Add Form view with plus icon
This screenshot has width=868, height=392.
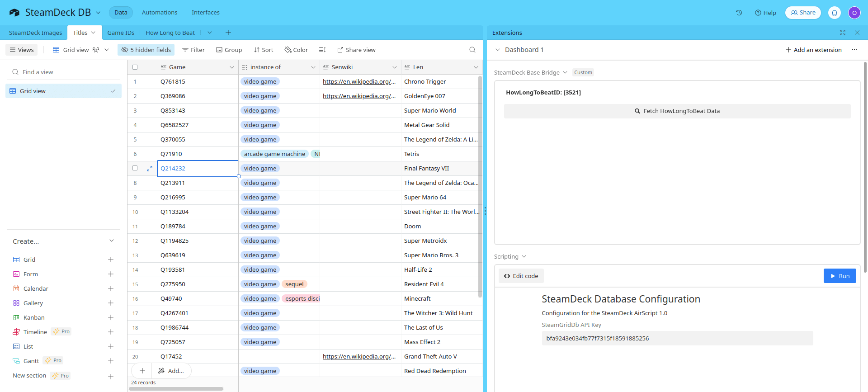pyautogui.click(x=111, y=274)
